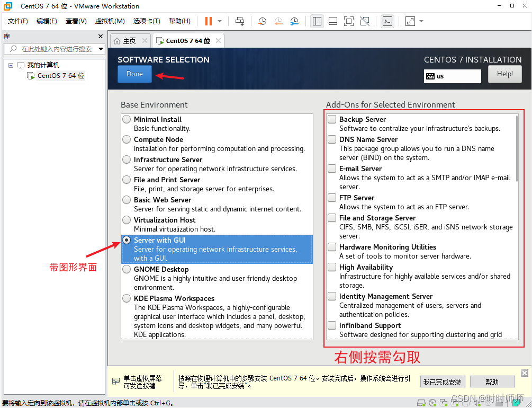Select the Server with GUI radio button
This screenshot has height=408, width=532.
tap(127, 240)
